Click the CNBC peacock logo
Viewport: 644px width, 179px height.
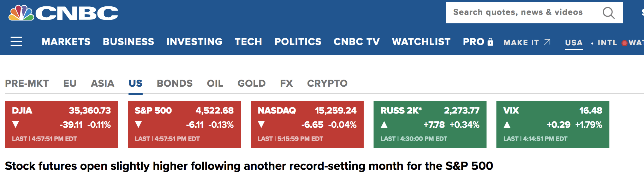21,13
